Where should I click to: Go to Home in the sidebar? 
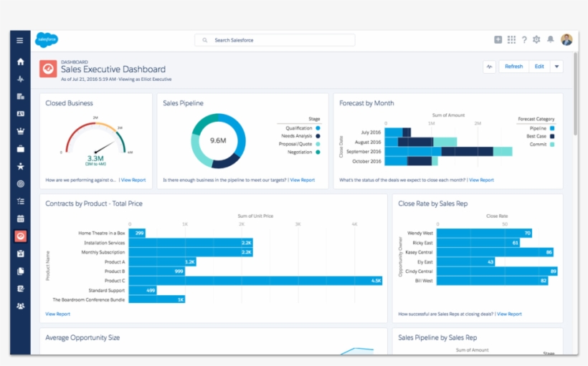point(20,62)
